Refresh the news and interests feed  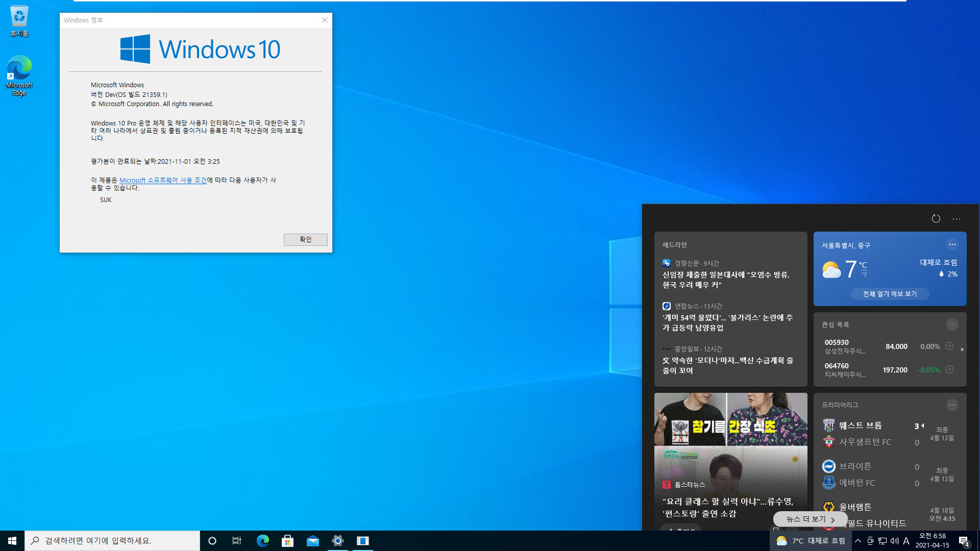[x=936, y=218]
